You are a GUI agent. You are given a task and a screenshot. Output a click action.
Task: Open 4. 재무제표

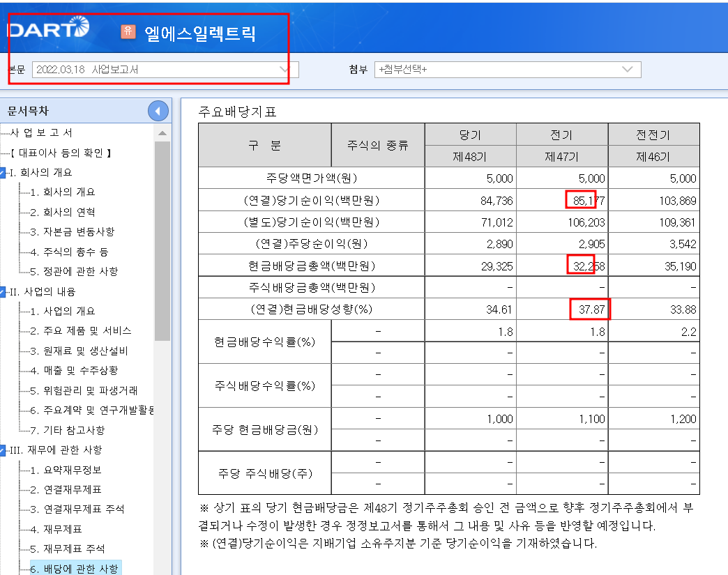[56, 529]
